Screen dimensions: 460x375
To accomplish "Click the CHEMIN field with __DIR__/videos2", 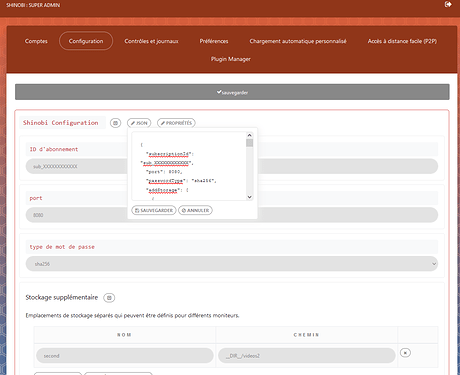I will [307, 356].
